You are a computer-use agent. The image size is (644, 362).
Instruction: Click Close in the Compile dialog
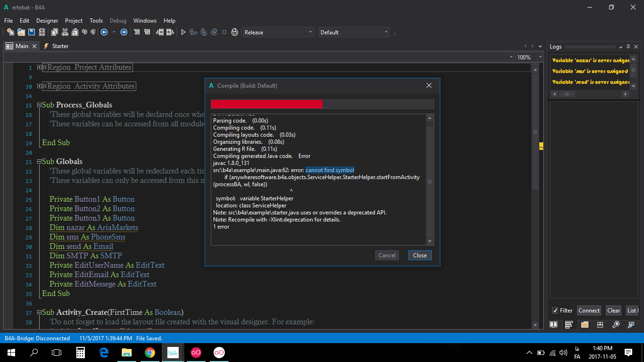420,255
